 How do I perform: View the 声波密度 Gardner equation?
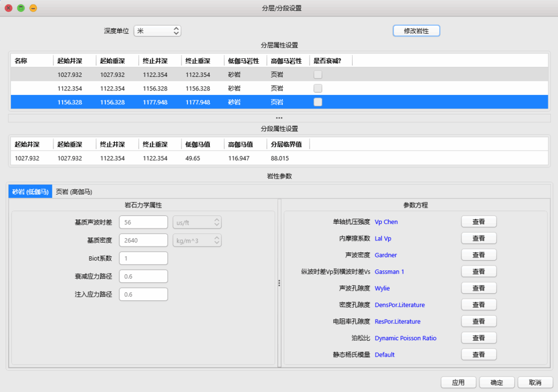478,255
